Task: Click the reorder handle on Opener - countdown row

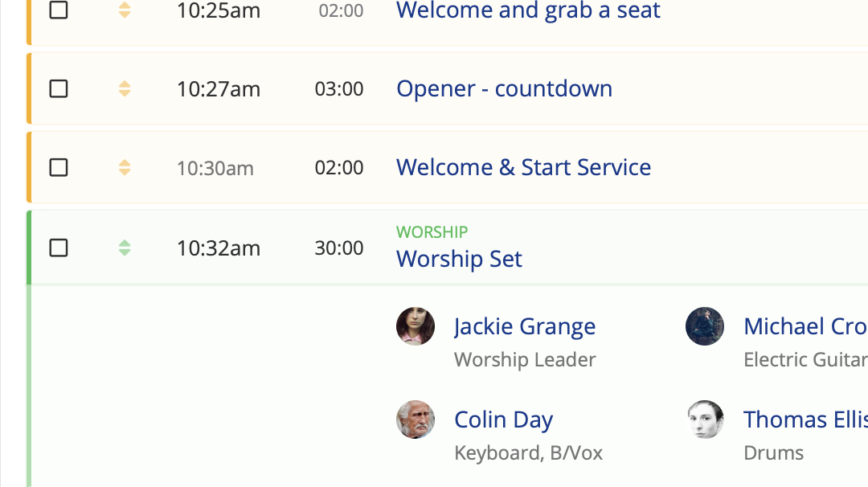Action: [x=125, y=88]
